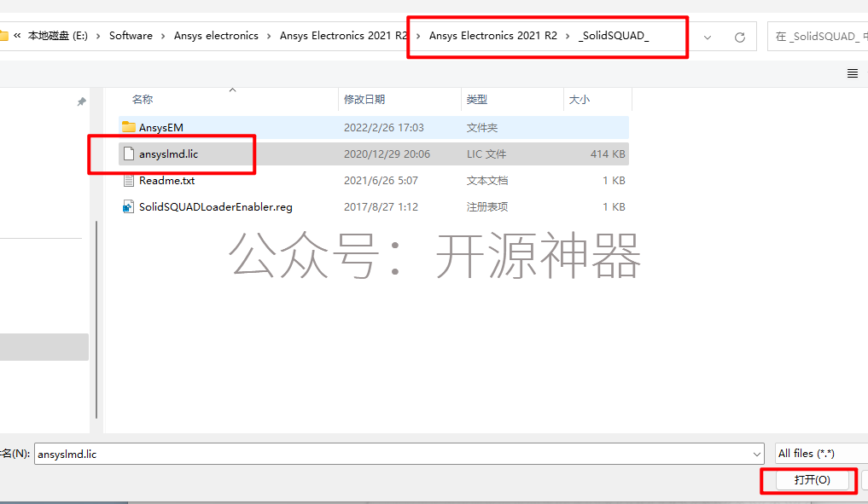Image resolution: width=868 pixels, height=504 pixels.
Task: Select the ansyslmd.lic file name
Action: (x=168, y=154)
